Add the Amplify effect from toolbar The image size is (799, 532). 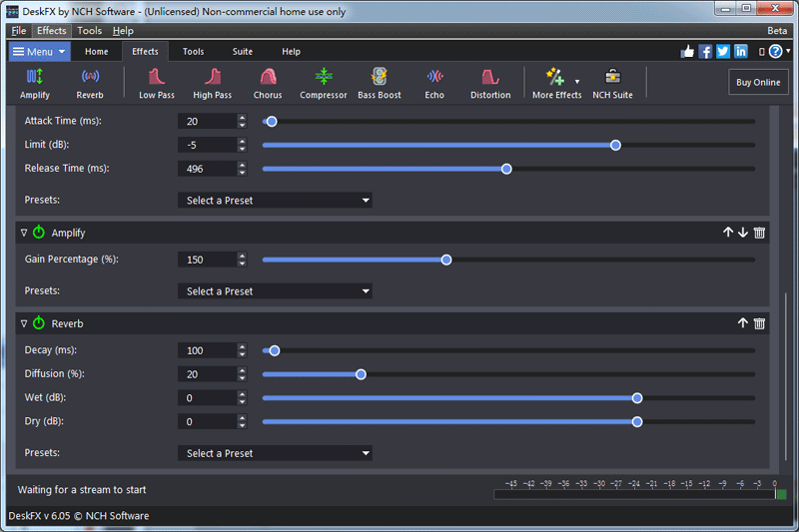(35, 84)
